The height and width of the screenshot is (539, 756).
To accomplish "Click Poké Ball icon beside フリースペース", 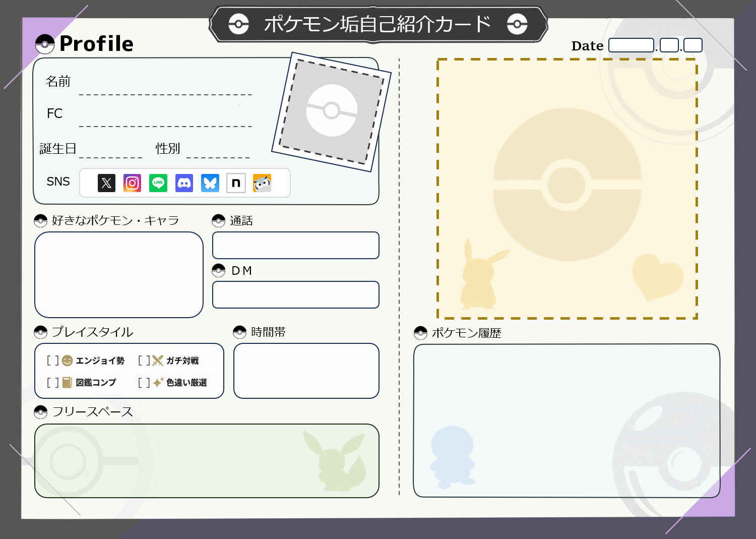I will click(40, 412).
